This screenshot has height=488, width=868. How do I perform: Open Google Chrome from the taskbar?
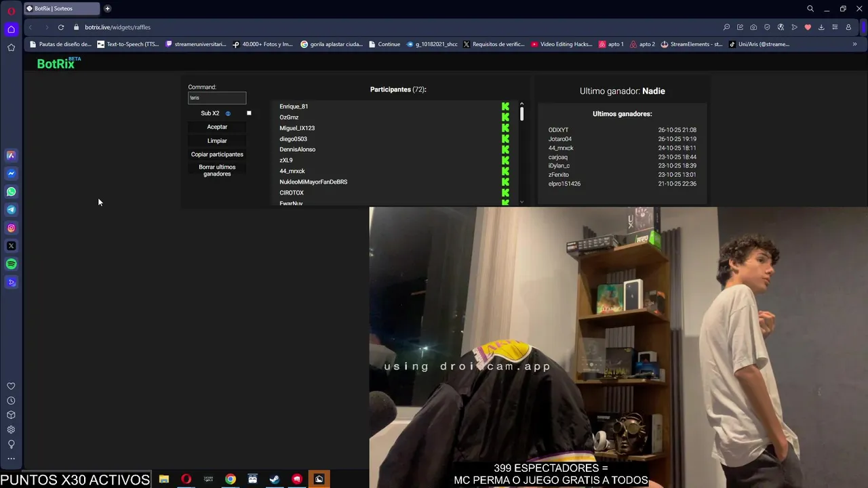click(x=231, y=479)
